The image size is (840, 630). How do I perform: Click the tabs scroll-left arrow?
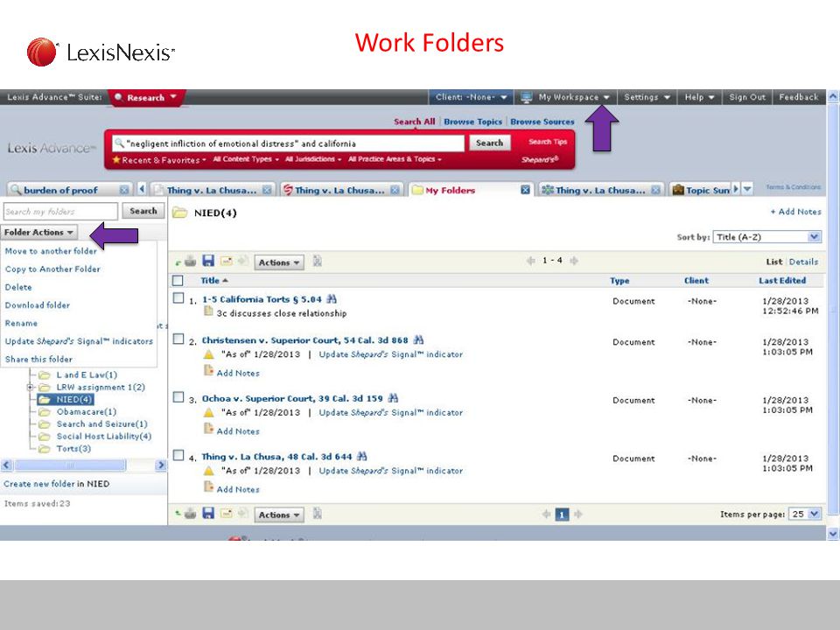142,189
